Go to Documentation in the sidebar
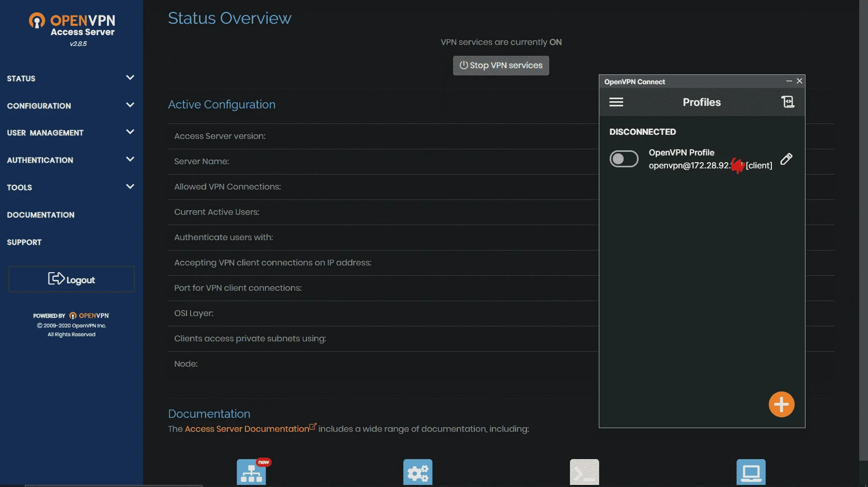The height and width of the screenshot is (487, 868). click(x=40, y=215)
